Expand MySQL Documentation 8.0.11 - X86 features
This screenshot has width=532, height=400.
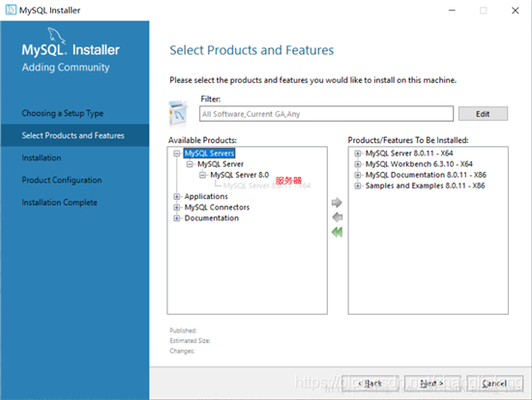point(358,175)
